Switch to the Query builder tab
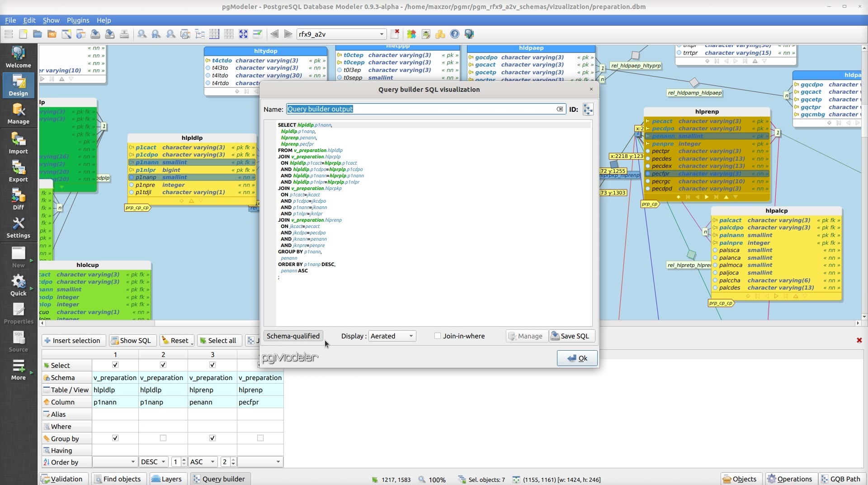 (x=220, y=479)
